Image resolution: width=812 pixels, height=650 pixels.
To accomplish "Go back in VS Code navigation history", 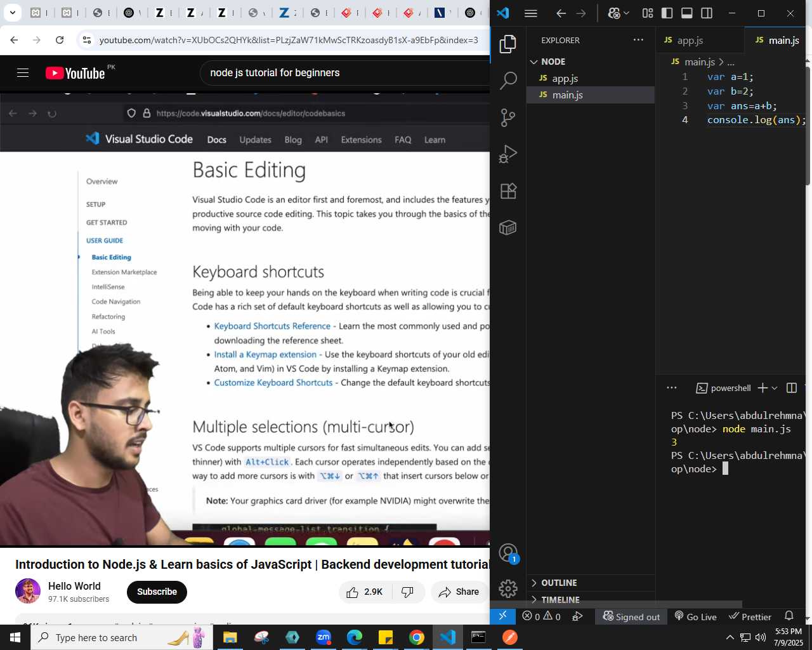I will pyautogui.click(x=561, y=13).
